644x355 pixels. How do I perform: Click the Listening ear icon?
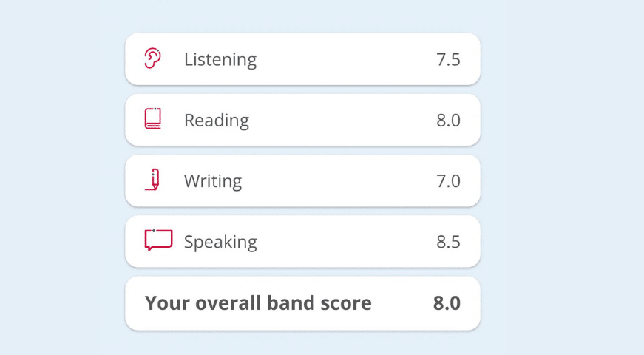pos(152,58)
